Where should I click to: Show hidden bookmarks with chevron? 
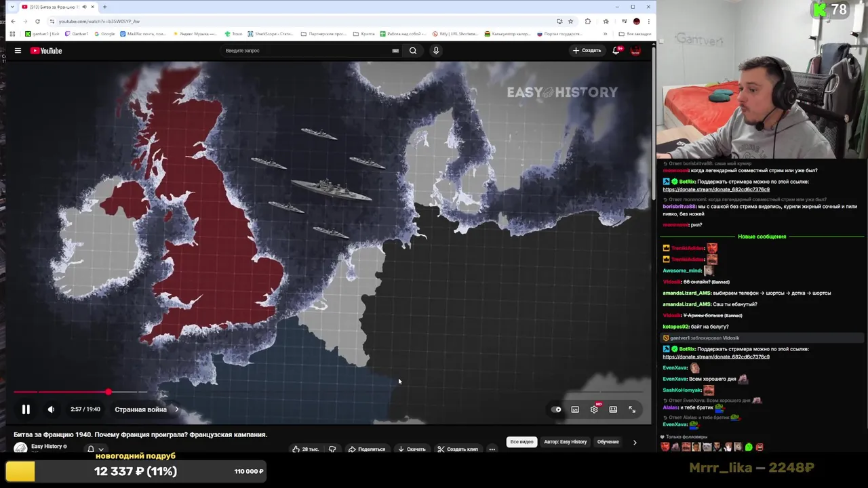coord(605,34)
